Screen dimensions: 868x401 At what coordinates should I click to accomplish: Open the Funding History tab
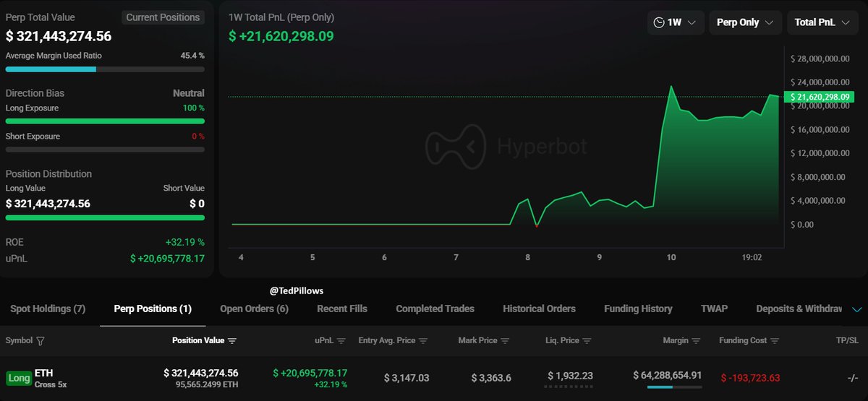(638, 309)
